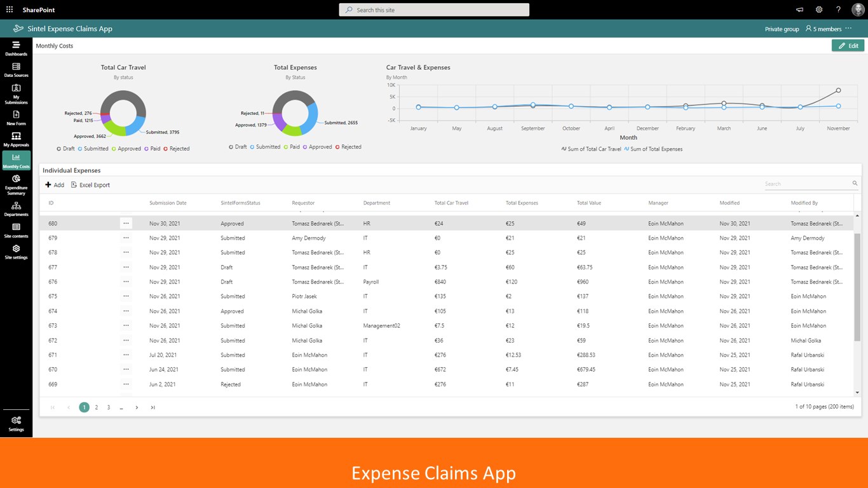Sort by Total Value column header
Image resolution: width=868 pixels, height=488 pixels.
point(589,203)
